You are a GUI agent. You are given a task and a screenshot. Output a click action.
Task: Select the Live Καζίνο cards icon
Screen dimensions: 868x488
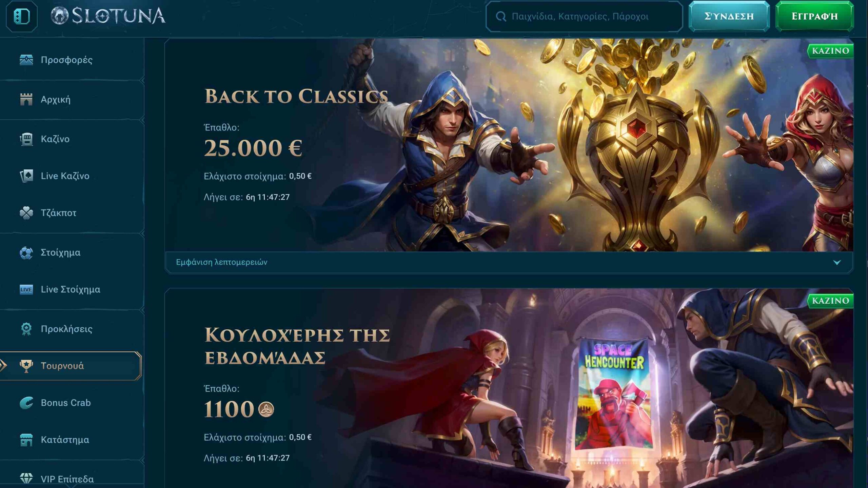coord(26,176)
